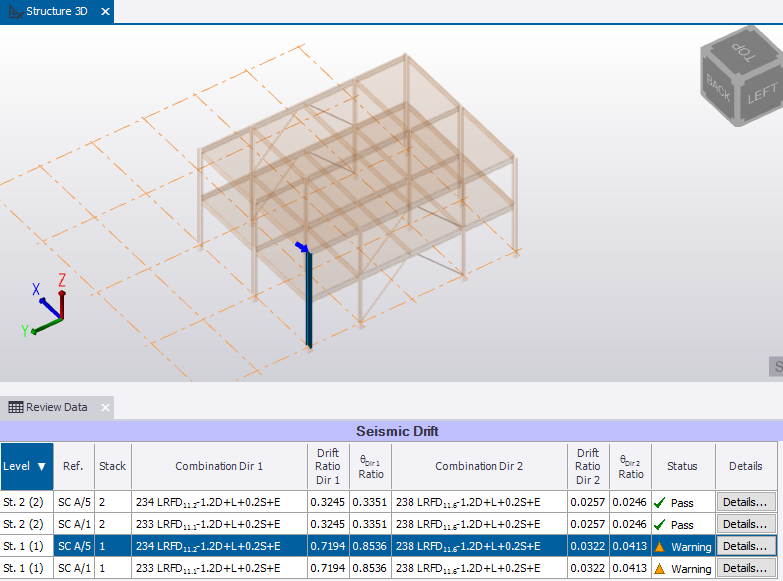Click the LEFT face of view cube
Image resolution: width=783 pixels, height=581 pixels.
pos(761,95)
